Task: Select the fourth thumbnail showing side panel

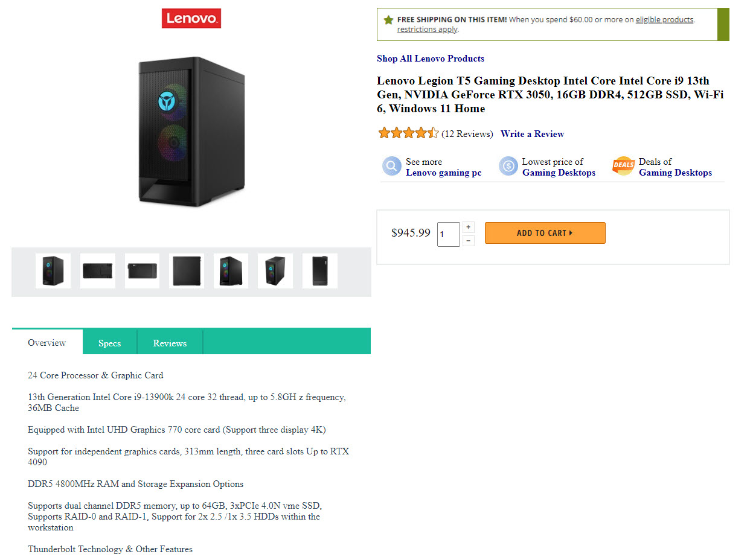Action: [x=187, y=271]
